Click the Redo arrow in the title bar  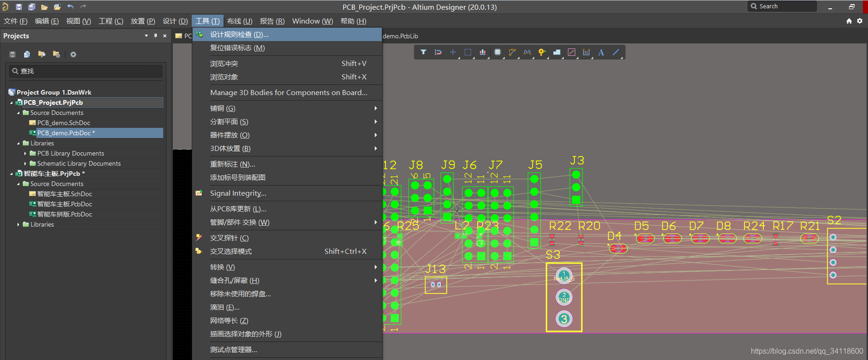(83, 6)
